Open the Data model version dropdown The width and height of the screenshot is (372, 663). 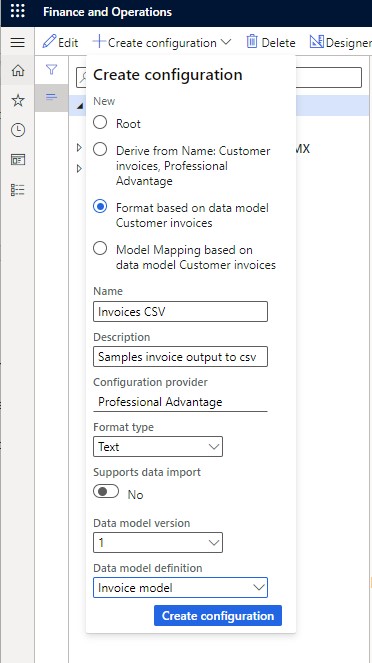coord(158,542)
